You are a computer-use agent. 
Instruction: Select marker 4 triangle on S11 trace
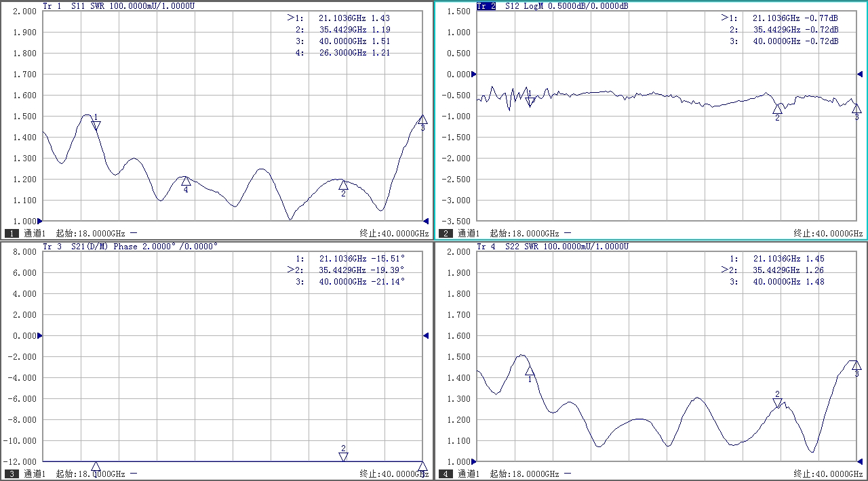tap(186, 181)
